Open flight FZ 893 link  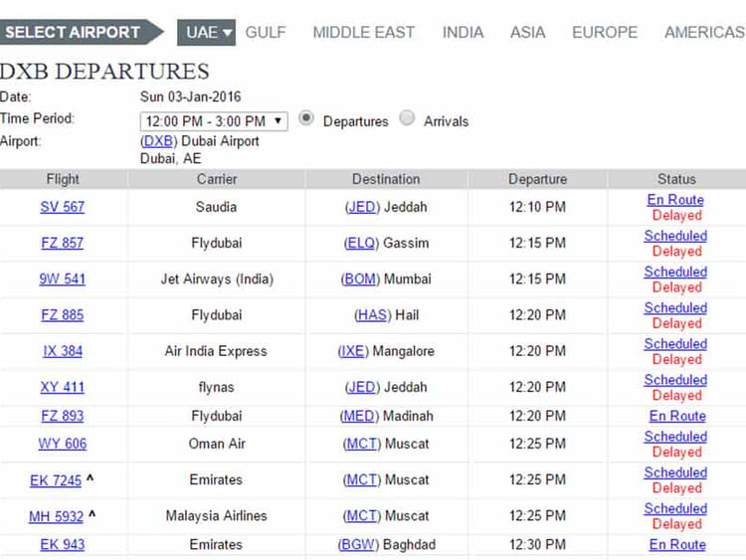63,416
